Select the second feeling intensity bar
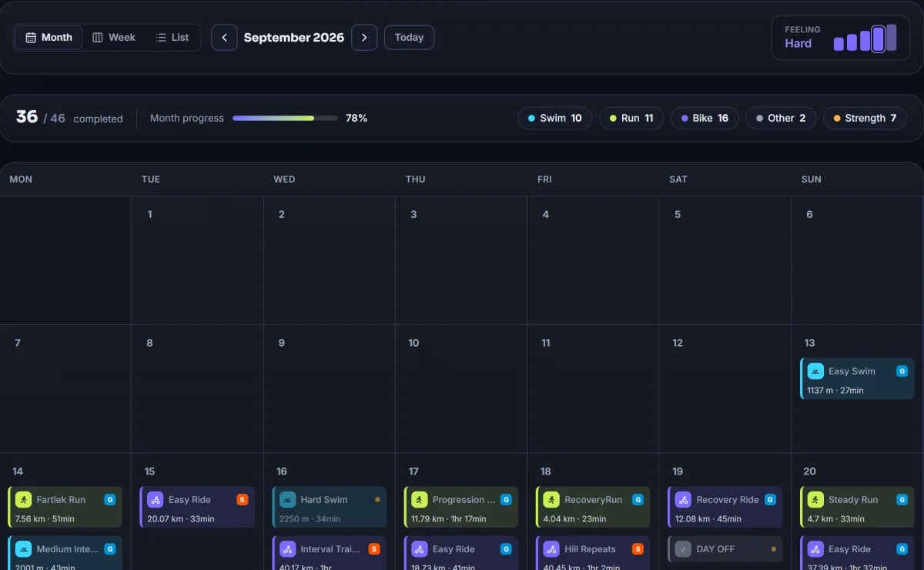 [852, 42]
